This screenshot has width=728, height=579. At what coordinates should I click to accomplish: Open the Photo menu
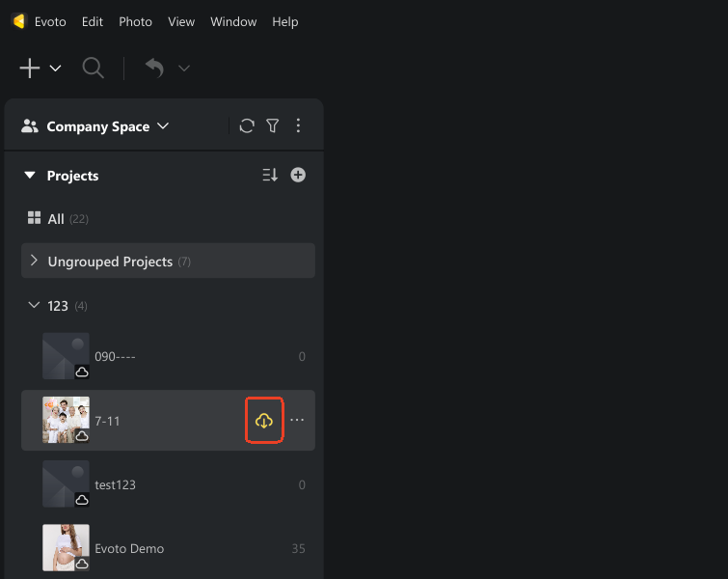coord(135,22)
